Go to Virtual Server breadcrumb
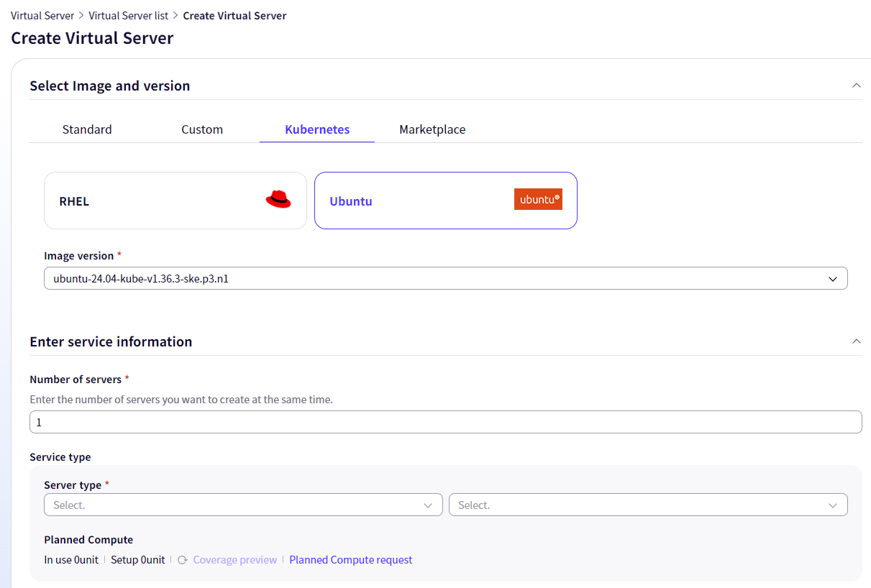The image size is (871, 588). (x=42, y=16)
